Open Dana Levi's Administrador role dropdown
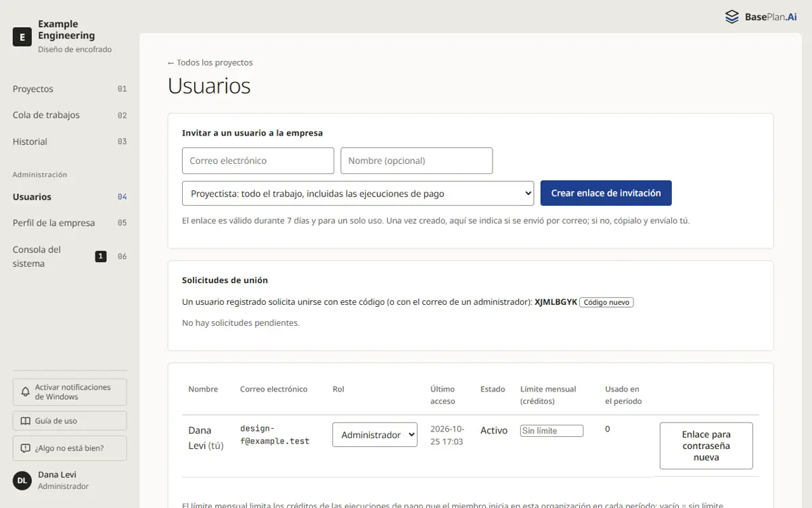This screenshot has height=508, width=812. 375,435
